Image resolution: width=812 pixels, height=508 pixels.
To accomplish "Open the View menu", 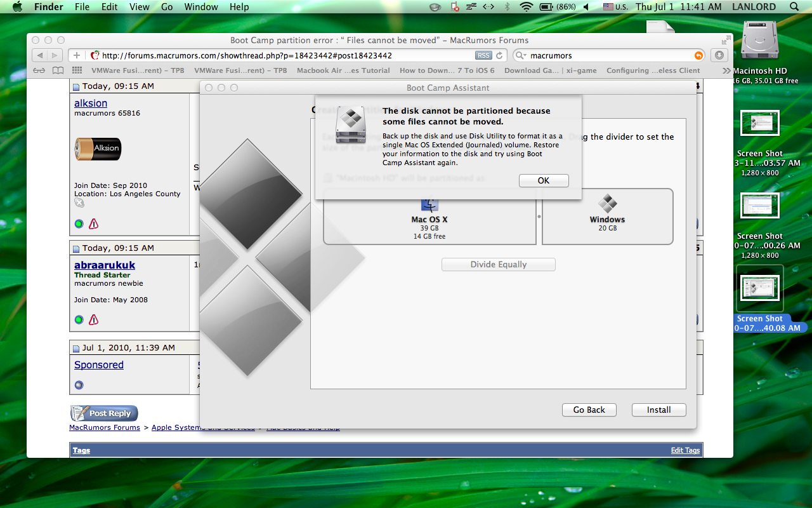I will click(x=139, y=7).
